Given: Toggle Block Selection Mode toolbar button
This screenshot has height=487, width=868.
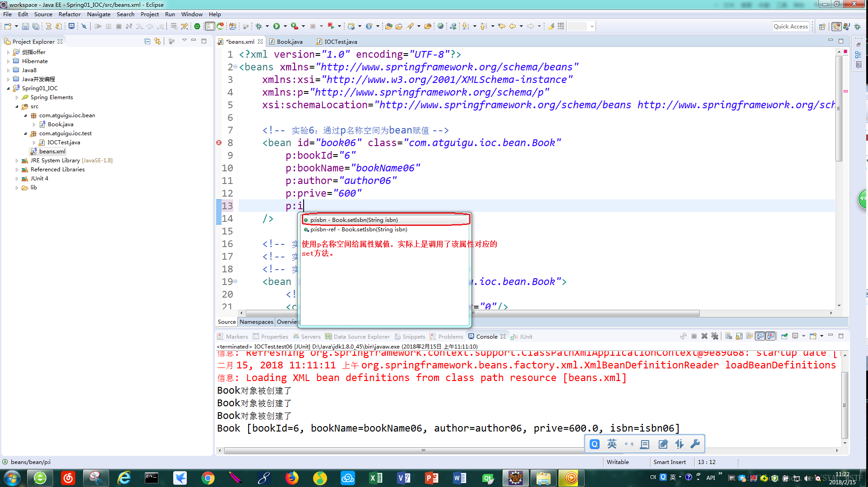Looking at the screenshot, I should 210,27.
